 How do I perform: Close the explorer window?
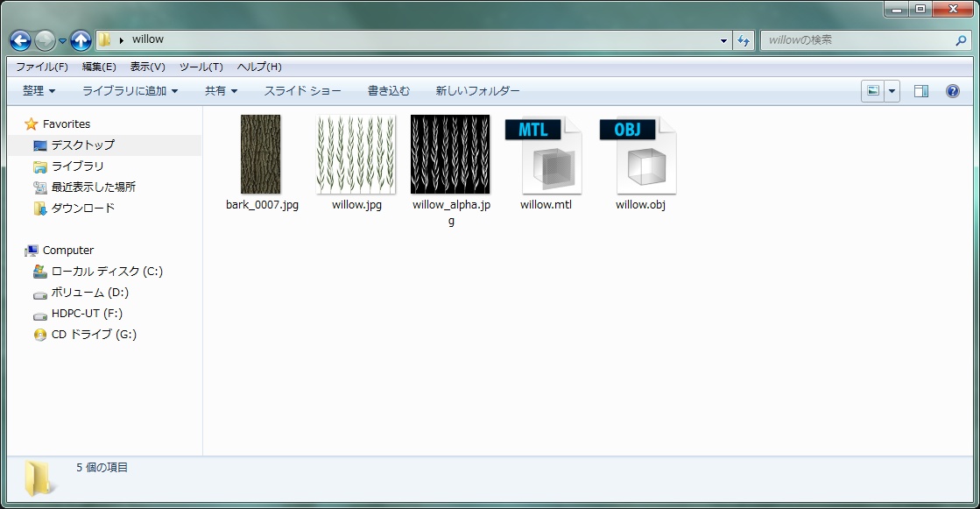pos(953,9)
